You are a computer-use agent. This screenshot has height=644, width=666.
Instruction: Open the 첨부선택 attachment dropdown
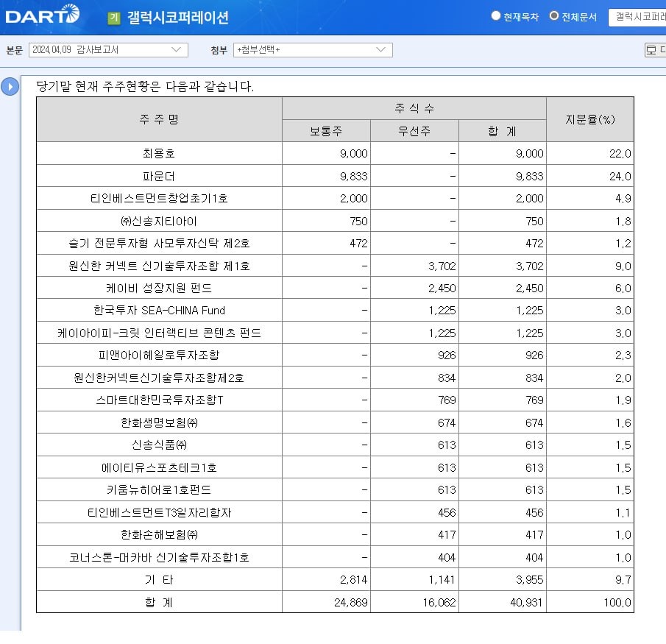click(313, 50)
